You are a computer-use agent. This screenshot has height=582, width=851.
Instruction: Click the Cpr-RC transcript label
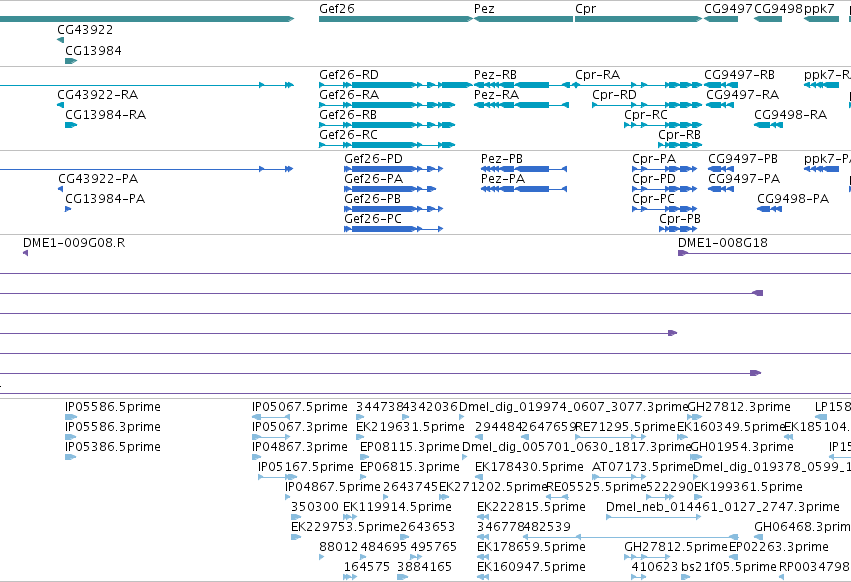(646, 115)
